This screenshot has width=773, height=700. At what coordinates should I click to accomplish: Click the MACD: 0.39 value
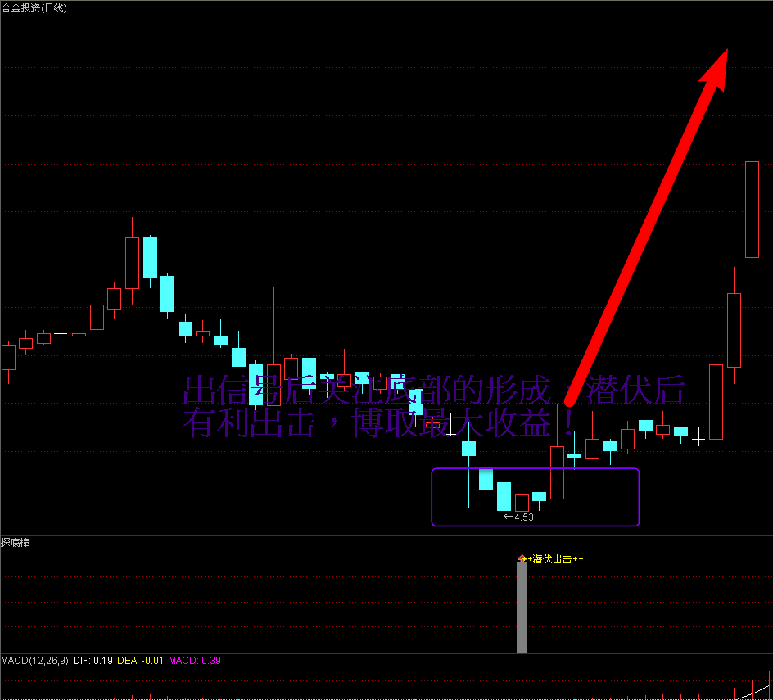click(195, 661)
